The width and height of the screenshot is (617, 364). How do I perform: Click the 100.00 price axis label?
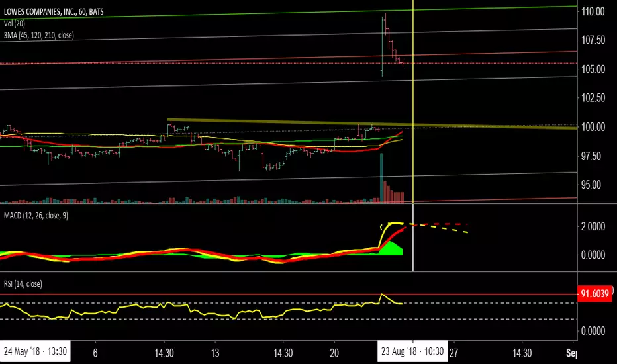593,127
